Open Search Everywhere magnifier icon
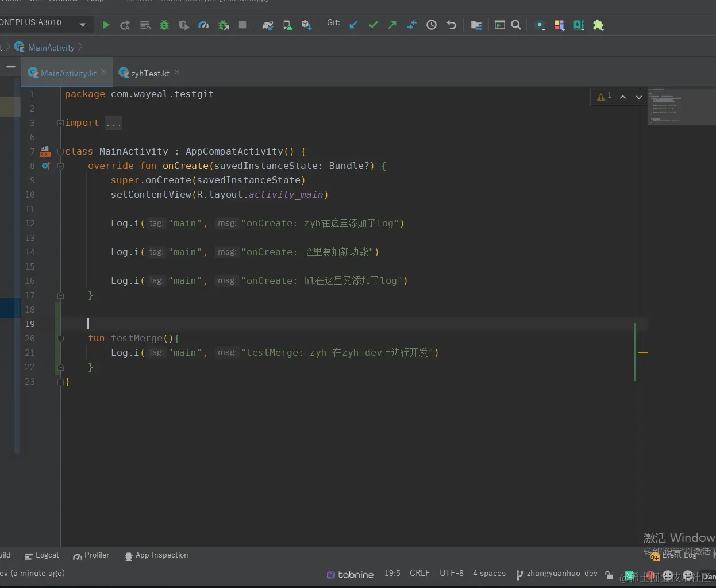Screen dimensions: 716x588 pos(516,25)
